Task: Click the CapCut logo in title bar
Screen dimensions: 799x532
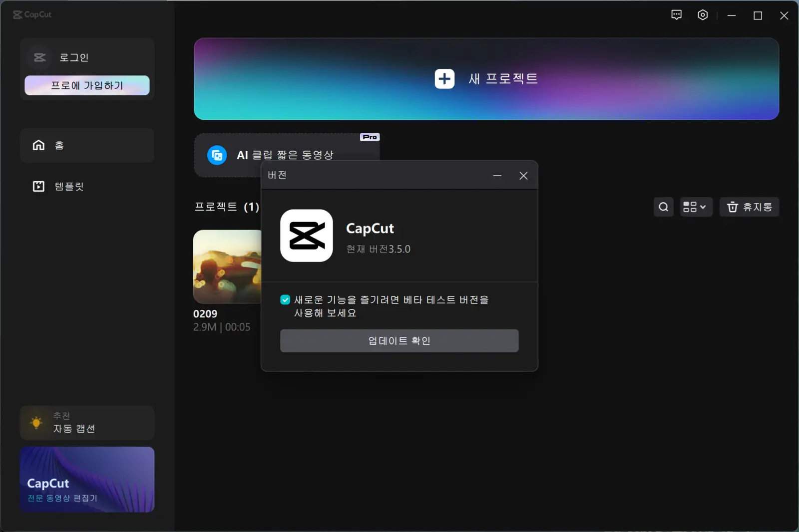Action: click(32, 14)
